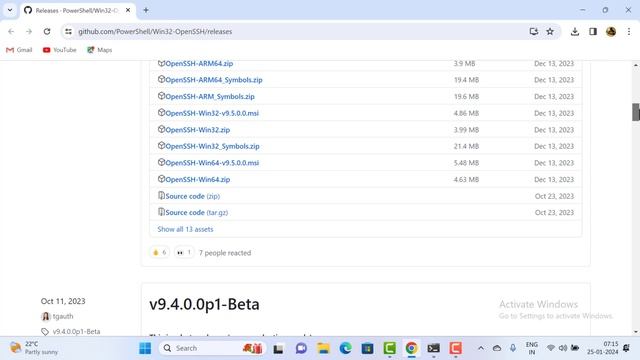
Task: Open Chrome profile avatar
Action: [x=611, y=31]
